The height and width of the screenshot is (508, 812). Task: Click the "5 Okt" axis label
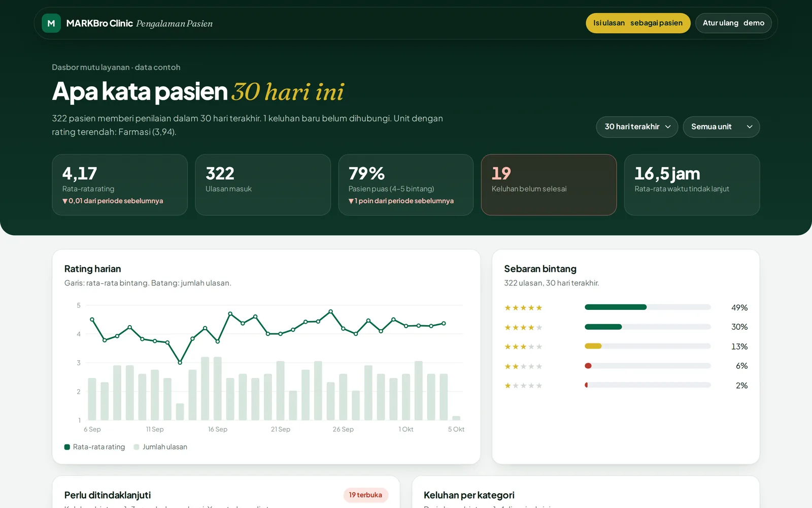[456, 430]
